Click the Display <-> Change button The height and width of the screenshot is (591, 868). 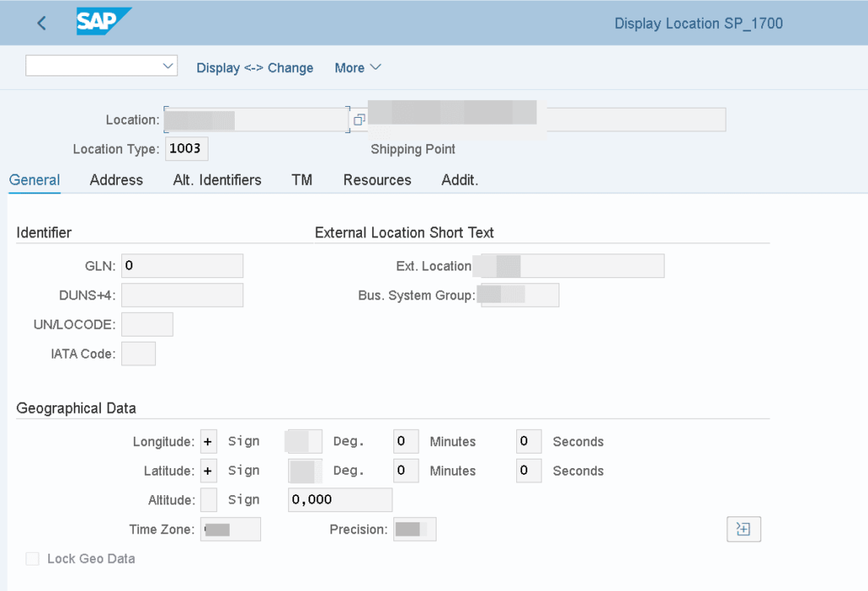click(x=255, y=68)
